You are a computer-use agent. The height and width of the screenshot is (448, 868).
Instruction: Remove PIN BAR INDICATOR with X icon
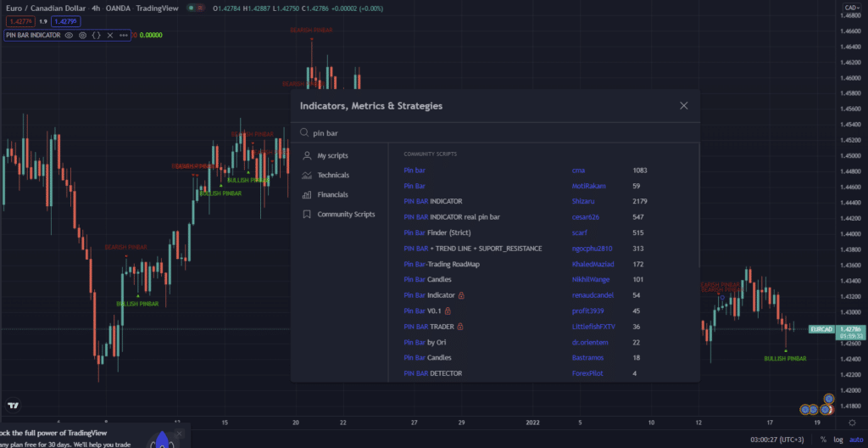[x=110, y=36]
